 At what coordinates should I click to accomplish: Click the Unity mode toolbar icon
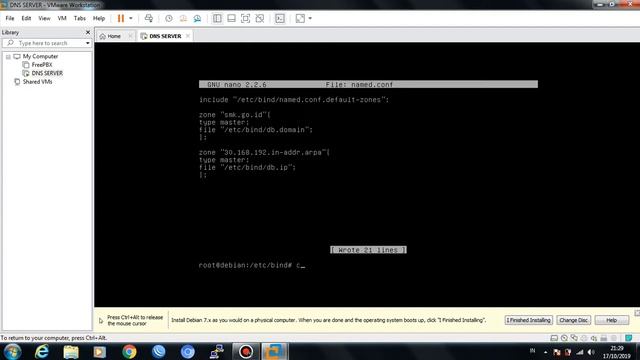260,18
